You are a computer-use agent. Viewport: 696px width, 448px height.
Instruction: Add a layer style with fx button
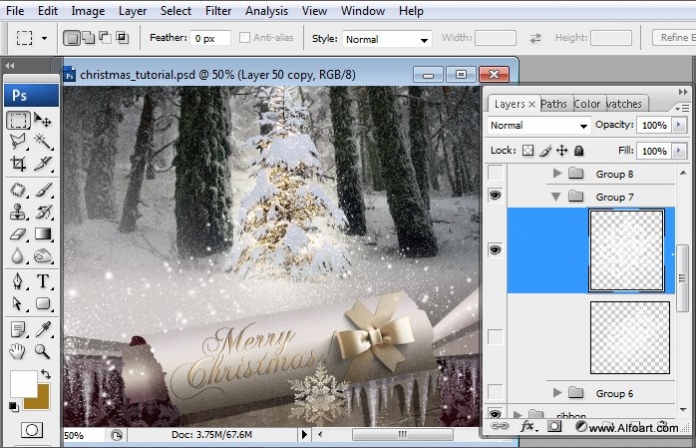pyautogui.click(x=527, y=427)
